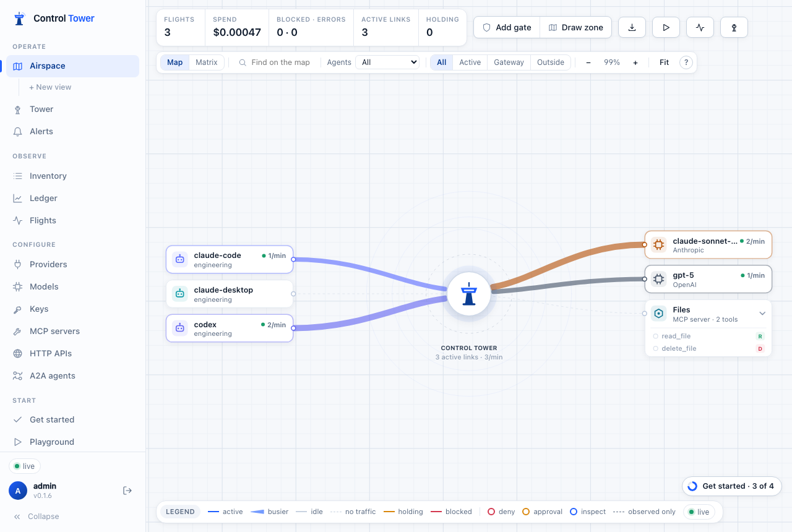792x532 pixels.
Task: Select the gpt-5 OpenAI model node
Action: click(708, 280)
